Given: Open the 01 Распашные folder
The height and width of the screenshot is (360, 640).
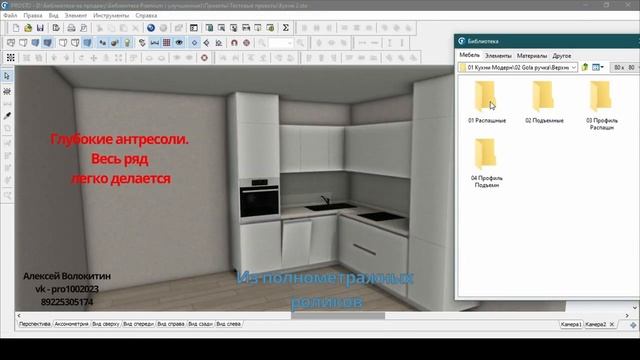Looking at the screenshot, I should [x=487, y=102].
